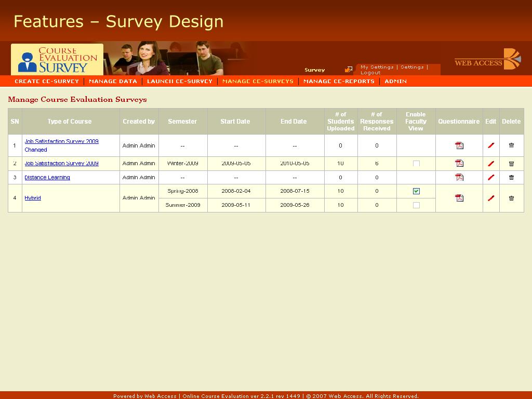Open the Distance Learning link
This screenshot has height=399, width=532.
coord(47,178)
